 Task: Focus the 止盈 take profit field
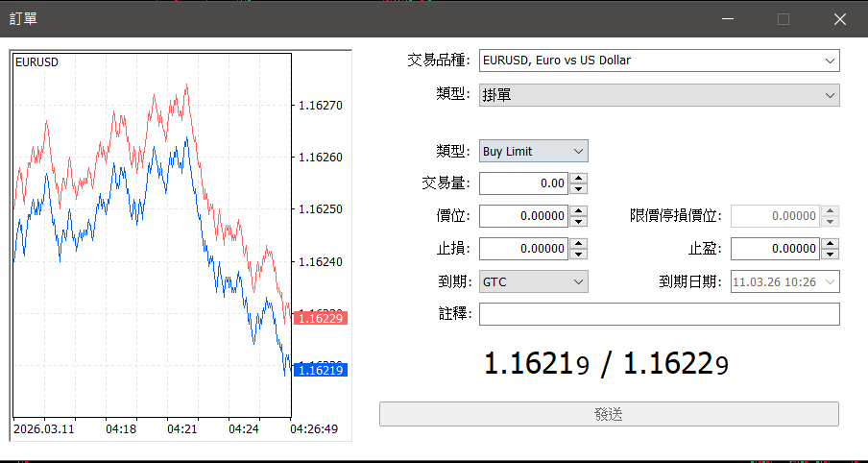click(x=774, y=249)
